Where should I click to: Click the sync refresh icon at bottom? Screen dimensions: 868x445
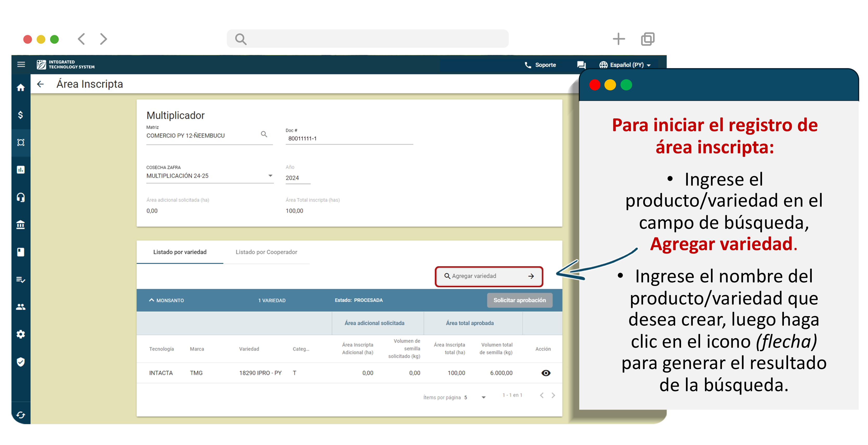point(21,415)
